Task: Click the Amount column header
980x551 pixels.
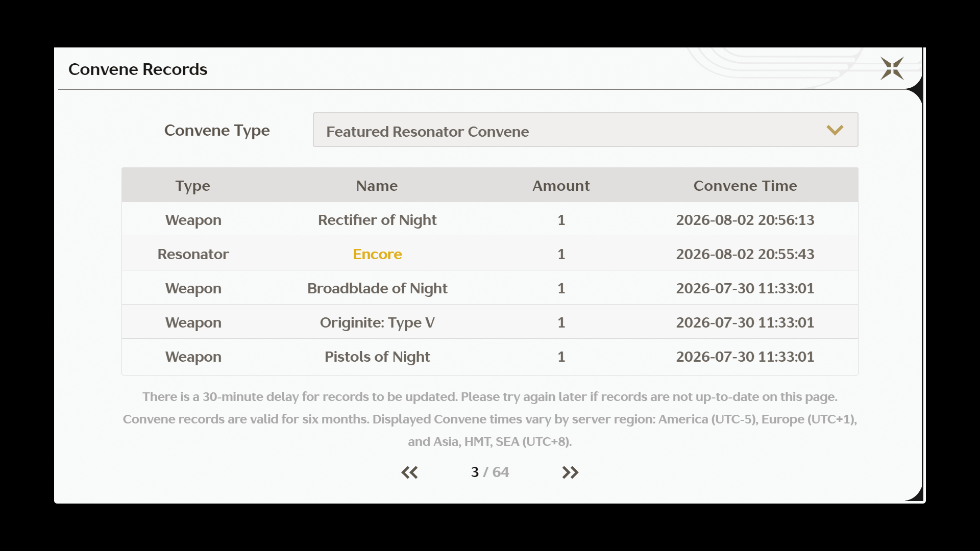Action: (x=561, y=186)
